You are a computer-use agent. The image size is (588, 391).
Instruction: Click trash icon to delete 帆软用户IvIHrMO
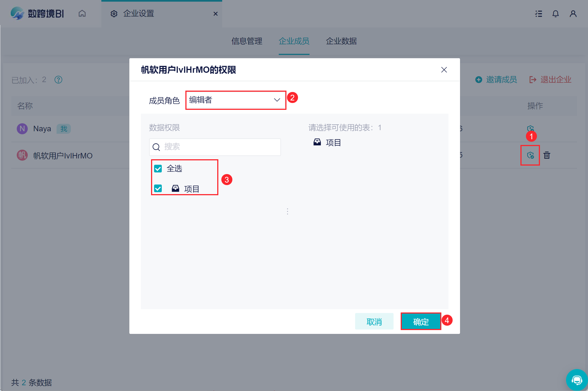pos(547,155)
